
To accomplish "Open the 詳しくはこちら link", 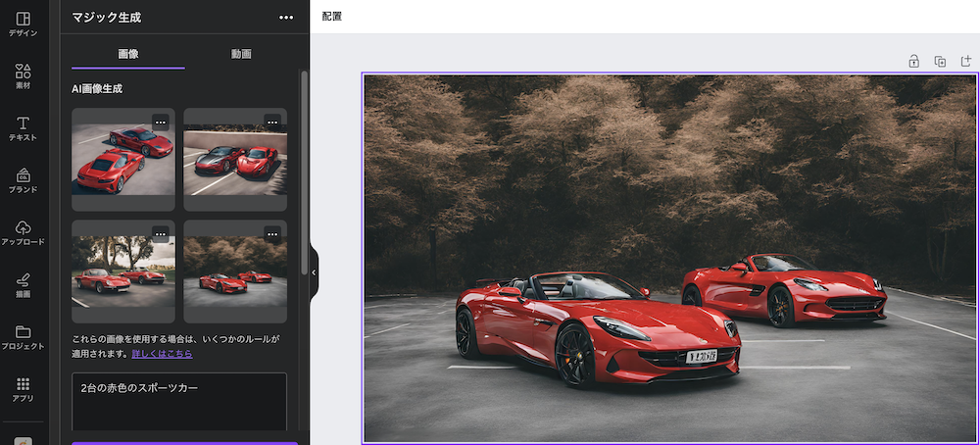I will [x=162, y=354].
